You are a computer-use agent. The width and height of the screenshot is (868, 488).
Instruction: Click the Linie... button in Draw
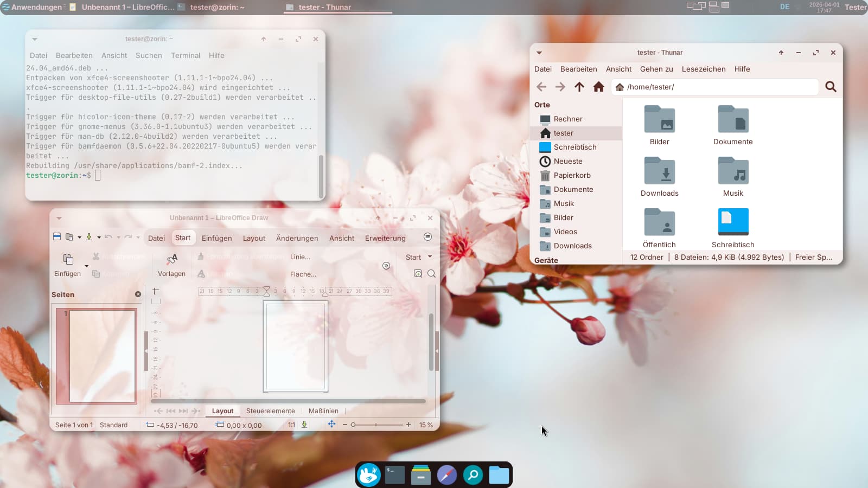pyautogui.click(x=300, y=257)
